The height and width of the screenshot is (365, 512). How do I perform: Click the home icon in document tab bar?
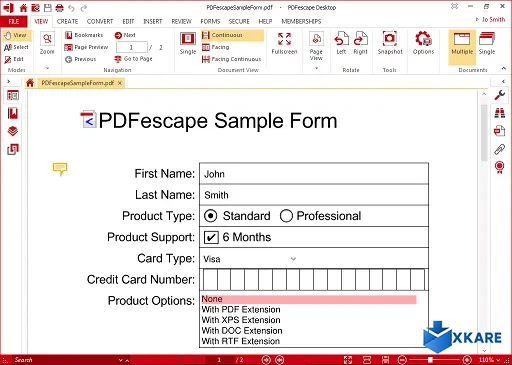tap(30, 83)
